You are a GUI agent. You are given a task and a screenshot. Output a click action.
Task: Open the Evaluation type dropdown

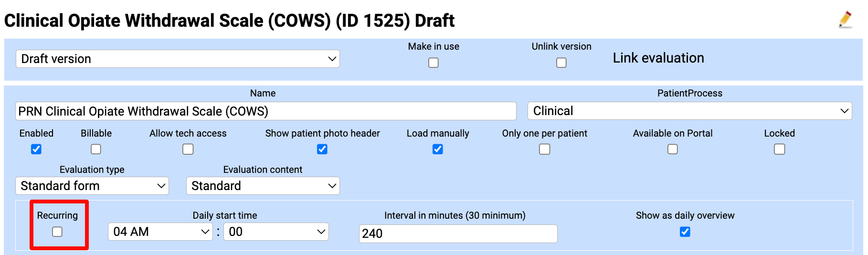point(92,186)
